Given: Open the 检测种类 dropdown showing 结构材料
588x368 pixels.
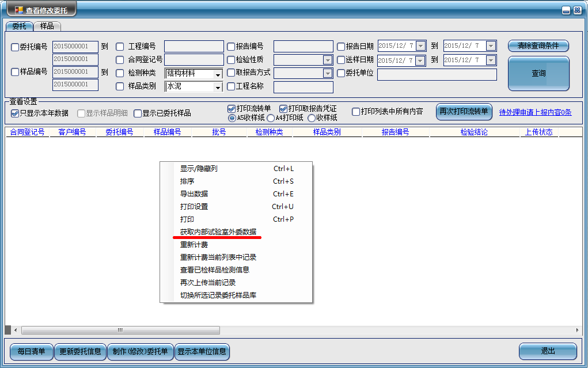Looking at the screenshot, I should pos(218,74).
